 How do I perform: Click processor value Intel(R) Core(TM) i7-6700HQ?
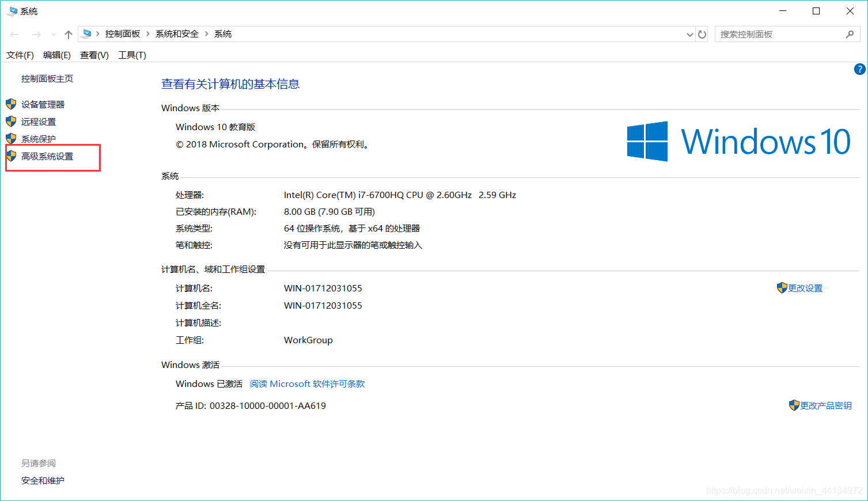pyautogui.click(x=400, y=195)
